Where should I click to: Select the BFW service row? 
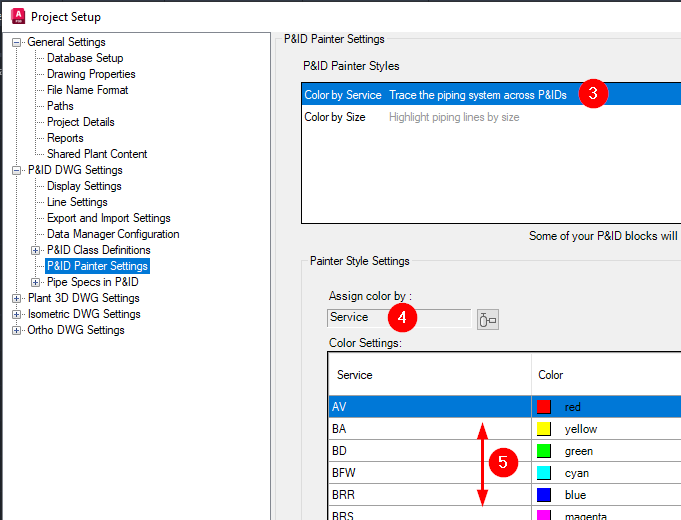pos(430,473)
